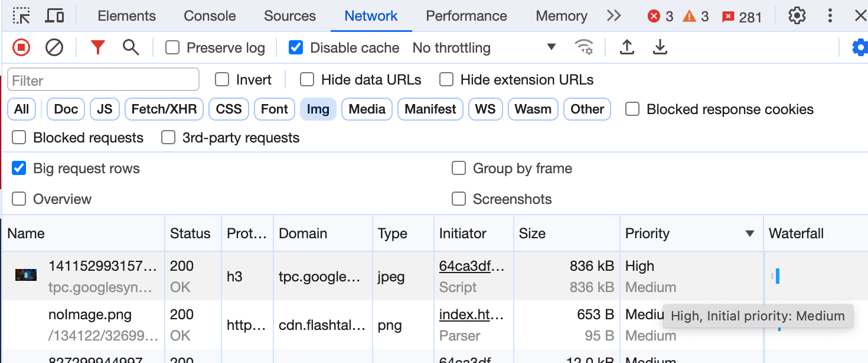Open network settings gear
Screen dimensions: 868x363
click(x=860, y=47)
